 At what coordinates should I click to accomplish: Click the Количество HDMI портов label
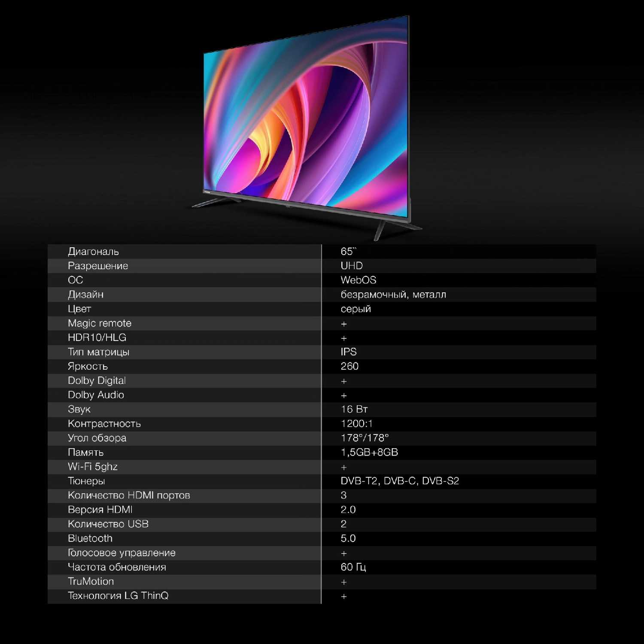129,495
